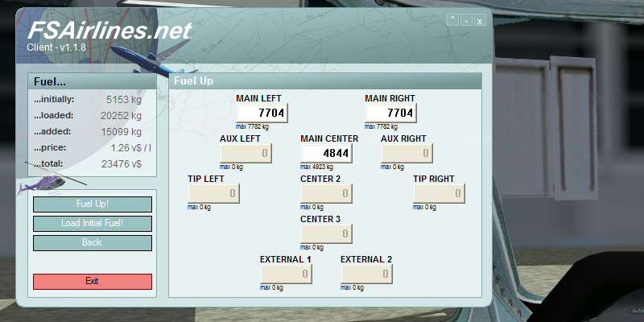
Task: Close the client with x button
Action: coord(480,19)
